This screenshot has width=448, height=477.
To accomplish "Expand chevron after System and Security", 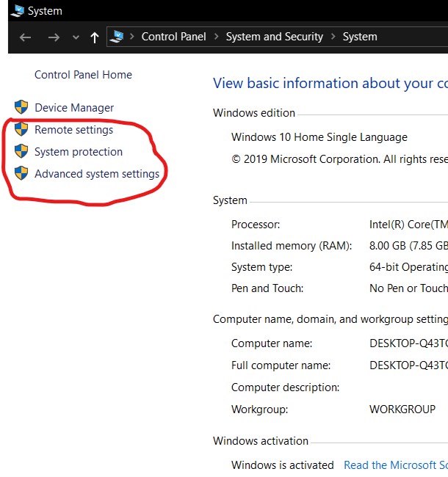I will tap(333, 37).
